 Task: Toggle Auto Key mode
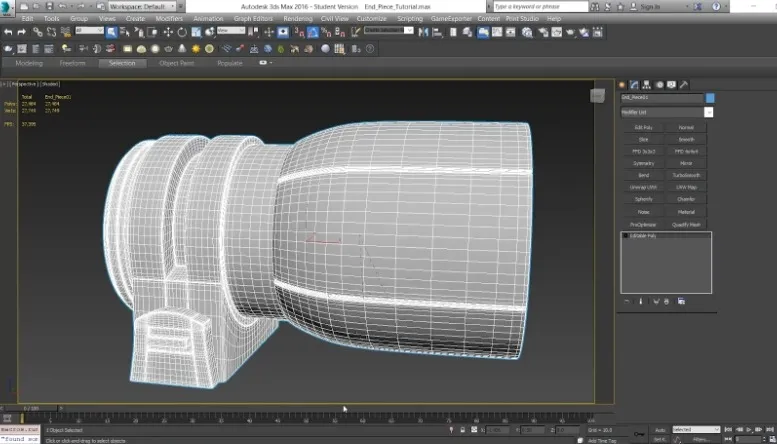[661, 429]
